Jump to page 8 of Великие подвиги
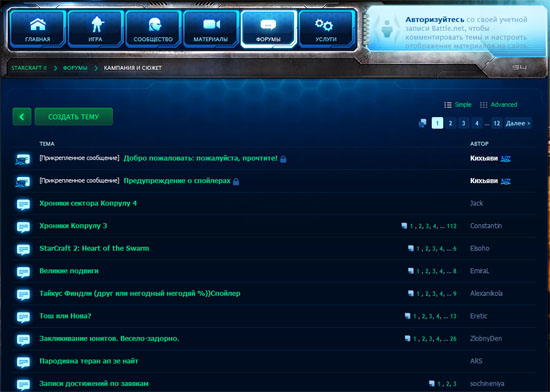Viewport: 550px width, 392px height. 455,271
